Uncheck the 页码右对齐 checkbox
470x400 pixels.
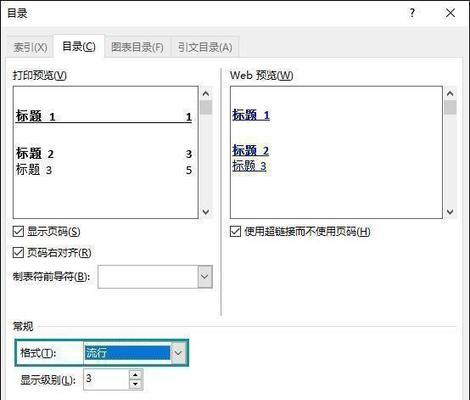18,253
